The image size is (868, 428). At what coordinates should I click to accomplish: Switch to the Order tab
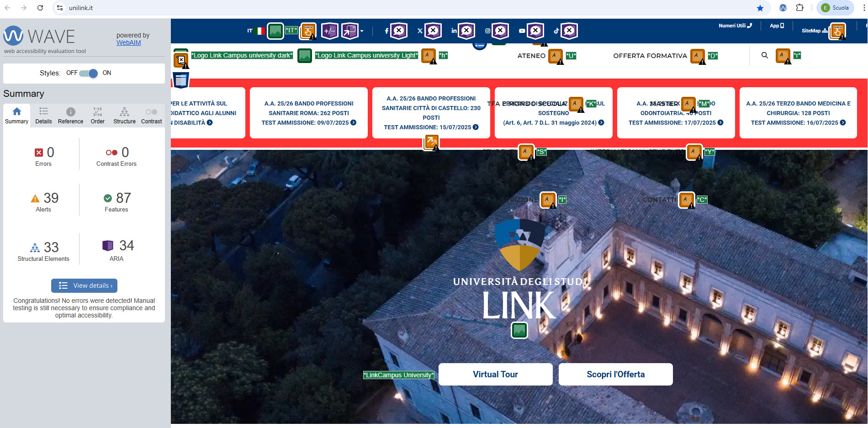click(97, 116)
